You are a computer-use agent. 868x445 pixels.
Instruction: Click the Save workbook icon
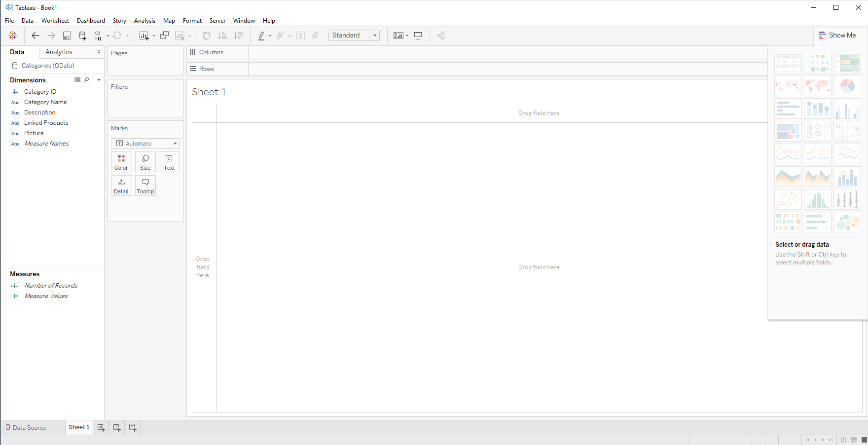coord(67,36)
